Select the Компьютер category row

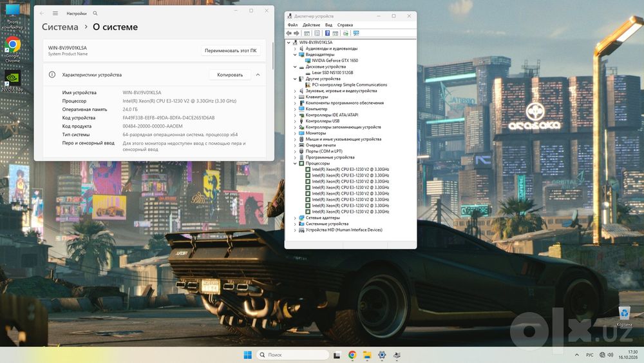tap(313, 109)
